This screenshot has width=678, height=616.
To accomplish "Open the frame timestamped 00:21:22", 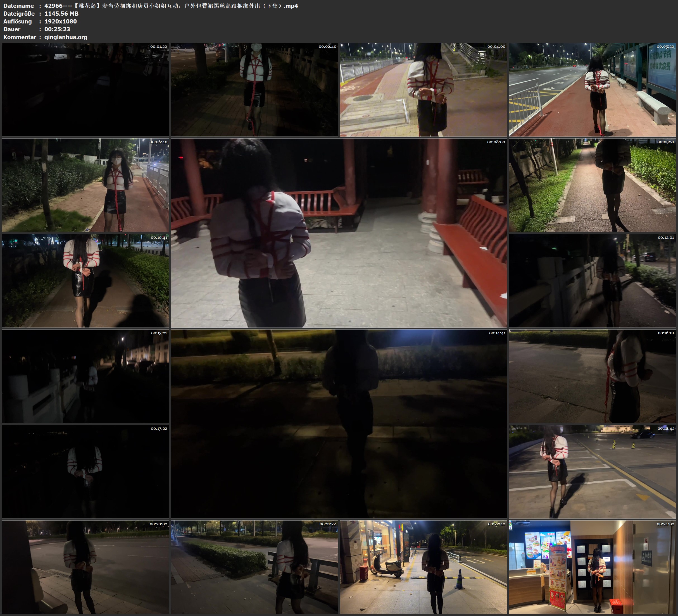I will (x=254, y=567).
